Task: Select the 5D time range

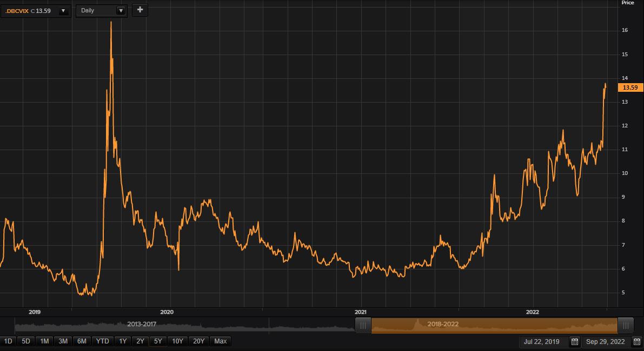Action: pos(26,341)
